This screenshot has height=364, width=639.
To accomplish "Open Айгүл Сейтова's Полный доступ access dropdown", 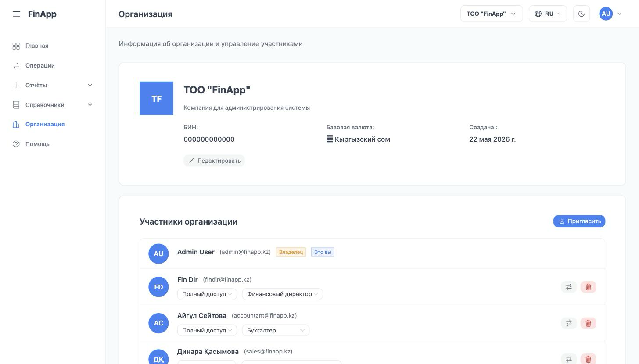I will click(207, 330).
